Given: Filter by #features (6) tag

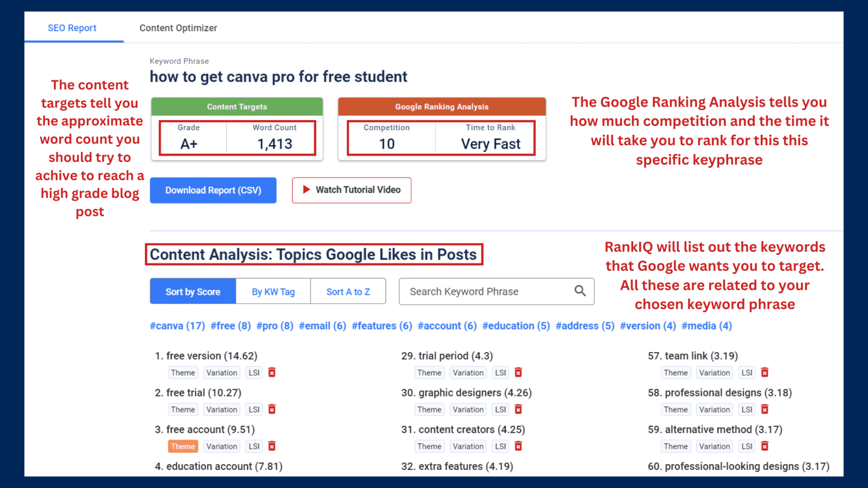Looking at the screenshot, I should (382, 326).
